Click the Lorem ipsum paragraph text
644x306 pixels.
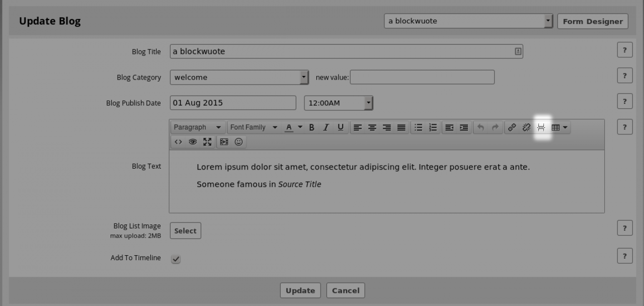(363, 167)
